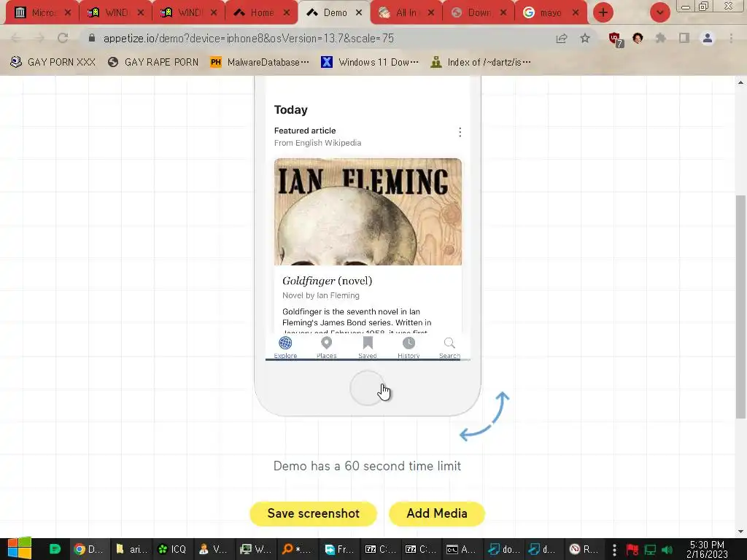Click the Add Media button

click(x=437, y=513)
